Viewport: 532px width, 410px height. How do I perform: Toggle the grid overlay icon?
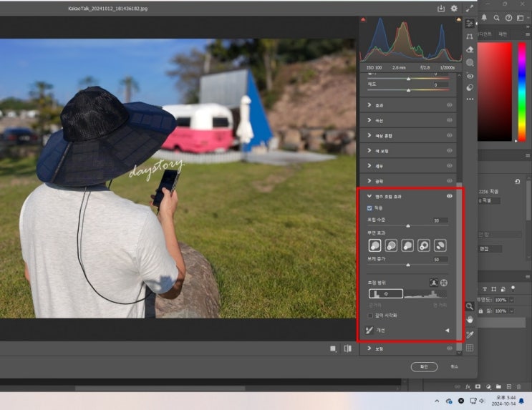coord(470,348)
